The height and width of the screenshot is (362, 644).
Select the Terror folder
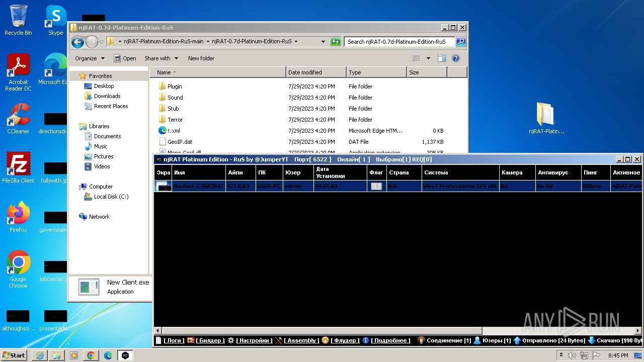pyautogui.click(x=175, y=120)
